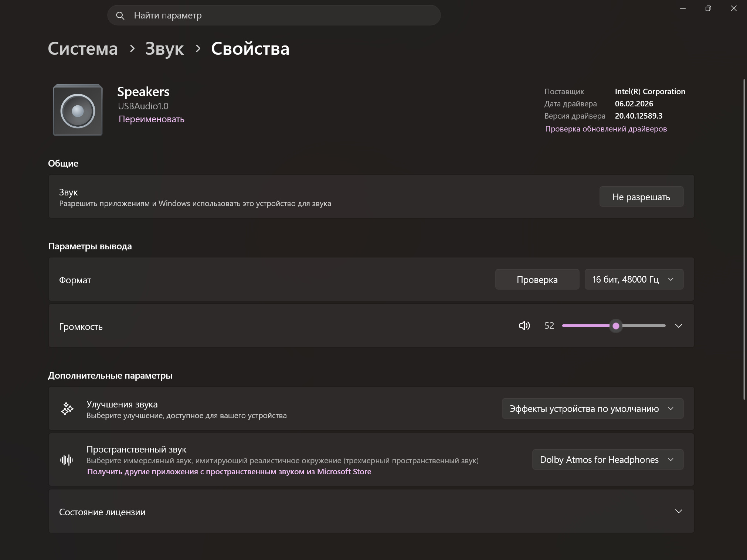Click the breadcrumb chevron after Система
747x560 pixels.
(x=132, y=48)
